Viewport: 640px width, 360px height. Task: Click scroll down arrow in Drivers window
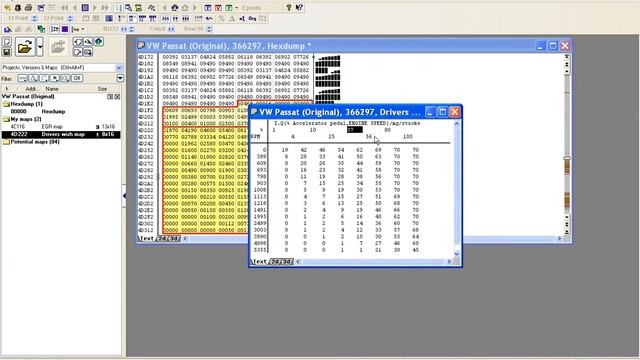click(x=456, y=254)
